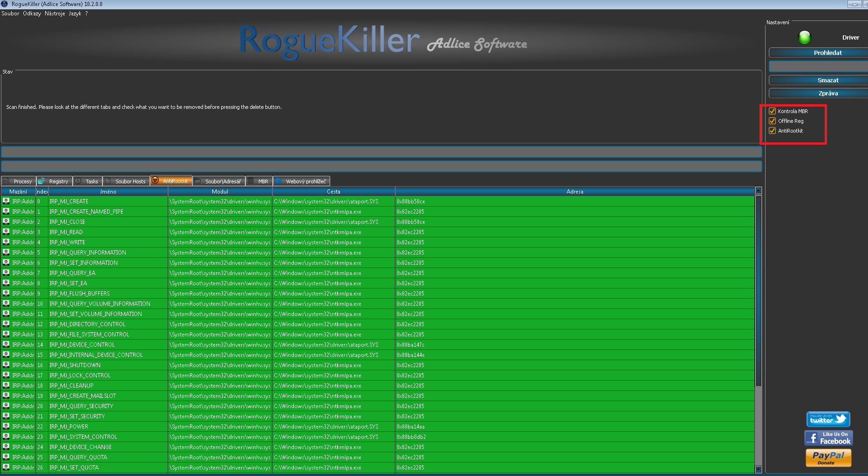
Task: Click the delete icon of IRP_MJ_READ row
Action: coord(6,232)
